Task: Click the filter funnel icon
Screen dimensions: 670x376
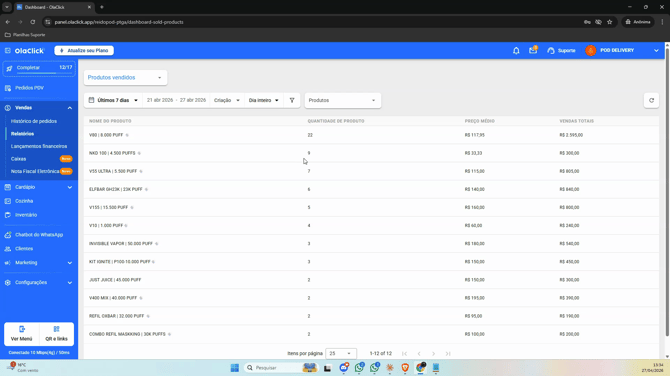Action: [292, 100]
